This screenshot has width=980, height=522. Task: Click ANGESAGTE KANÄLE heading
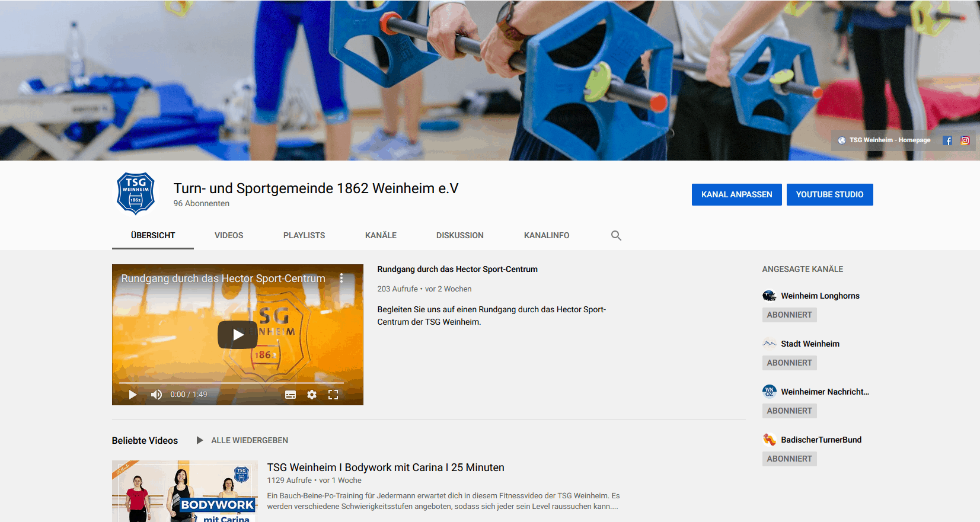coord(803,269)
